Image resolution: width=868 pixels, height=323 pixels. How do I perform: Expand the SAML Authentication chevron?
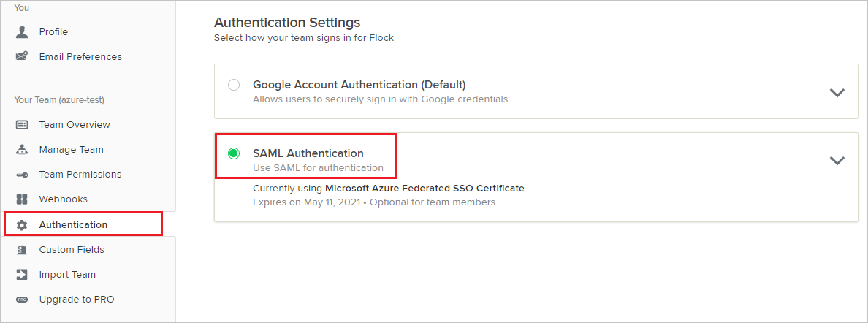pos(837,161)
